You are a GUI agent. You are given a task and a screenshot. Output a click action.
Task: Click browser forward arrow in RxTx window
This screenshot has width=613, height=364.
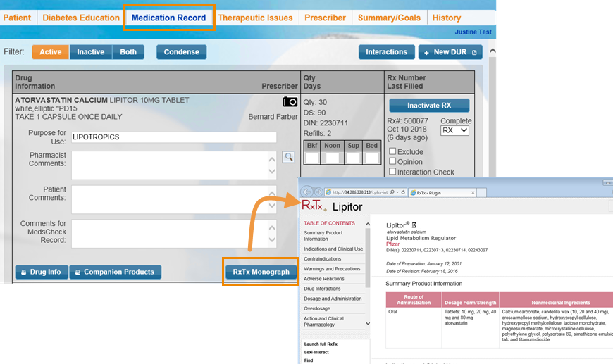tap(318, 192)
